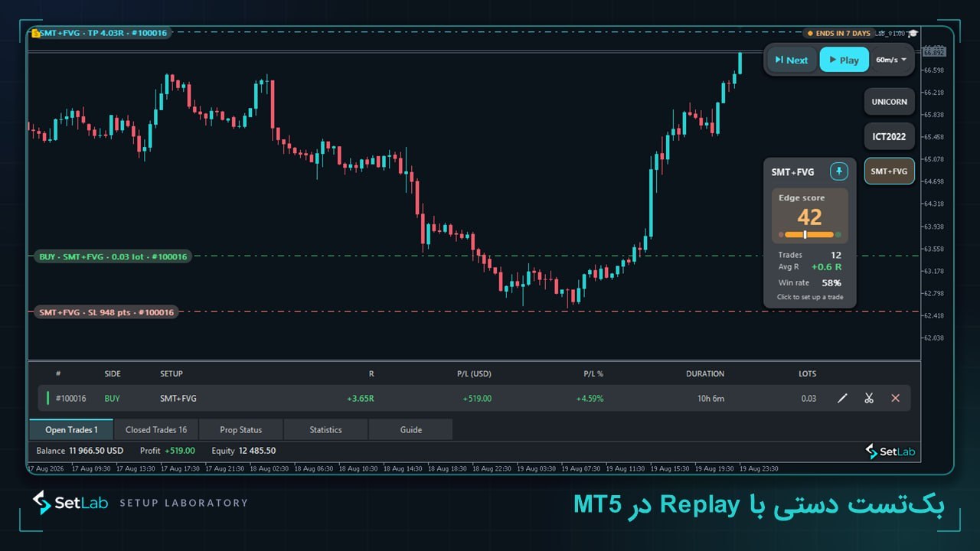Click the BUY side cell in the trade row
980x551 pixels.
[x=112, y=398]
